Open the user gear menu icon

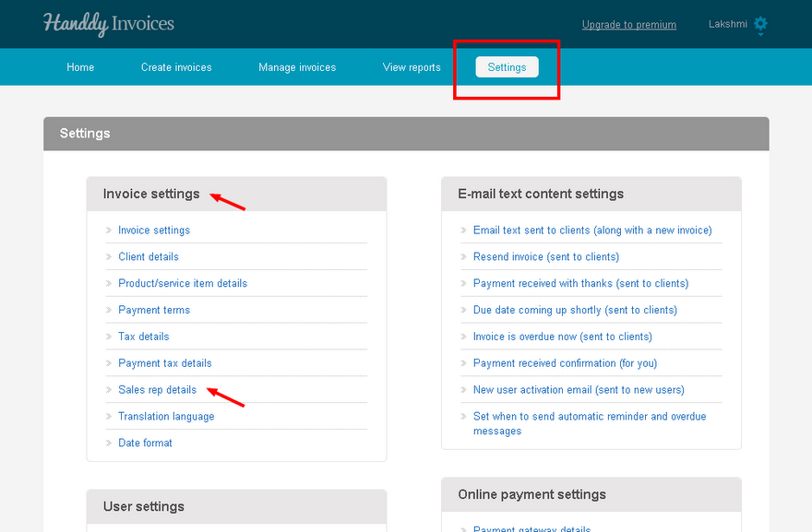760,24
